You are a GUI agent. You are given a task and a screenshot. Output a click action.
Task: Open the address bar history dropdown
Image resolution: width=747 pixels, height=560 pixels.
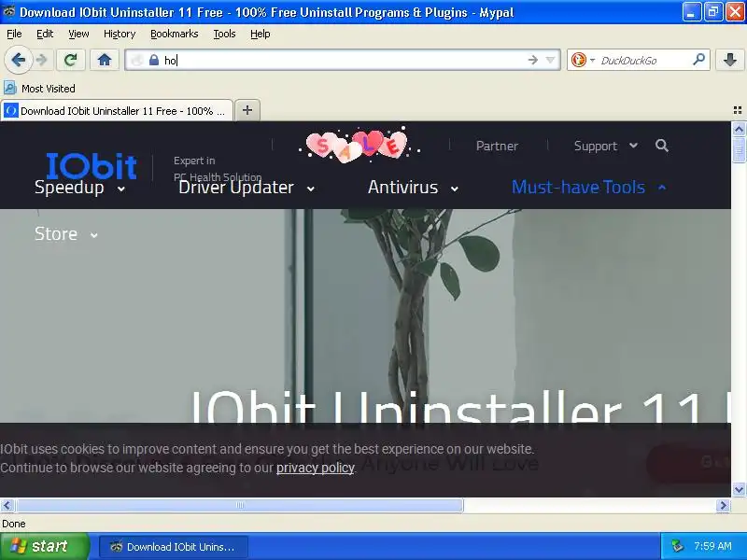550,60
